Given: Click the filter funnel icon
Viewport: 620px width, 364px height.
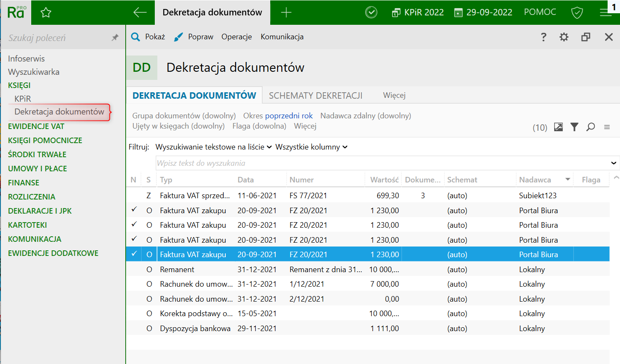Looking at the screenshot, I should pos(574,127).
